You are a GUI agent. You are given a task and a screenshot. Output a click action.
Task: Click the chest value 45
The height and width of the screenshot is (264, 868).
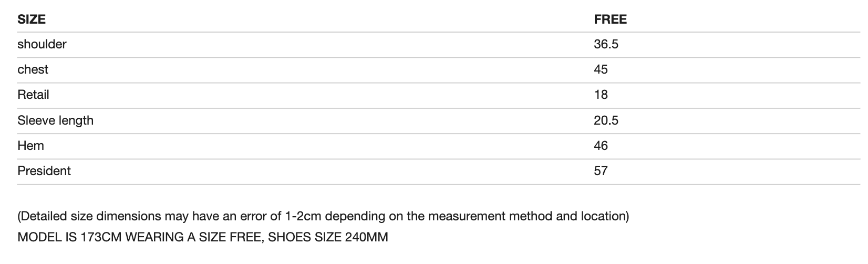click(x=601, y=69)
